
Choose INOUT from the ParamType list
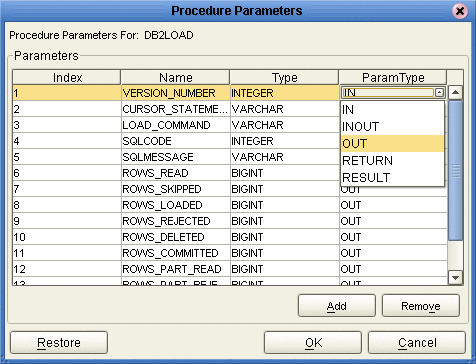click(x=392, y=127)
